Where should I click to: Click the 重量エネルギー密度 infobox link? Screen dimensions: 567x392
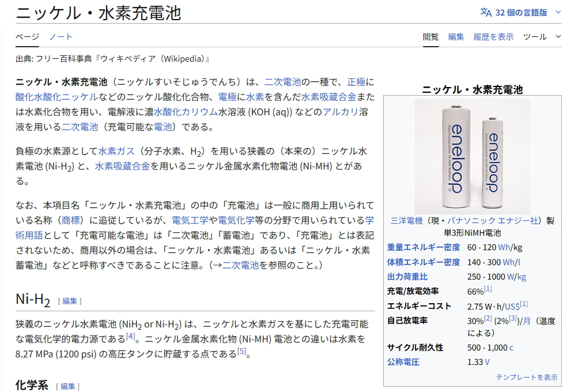423,247
